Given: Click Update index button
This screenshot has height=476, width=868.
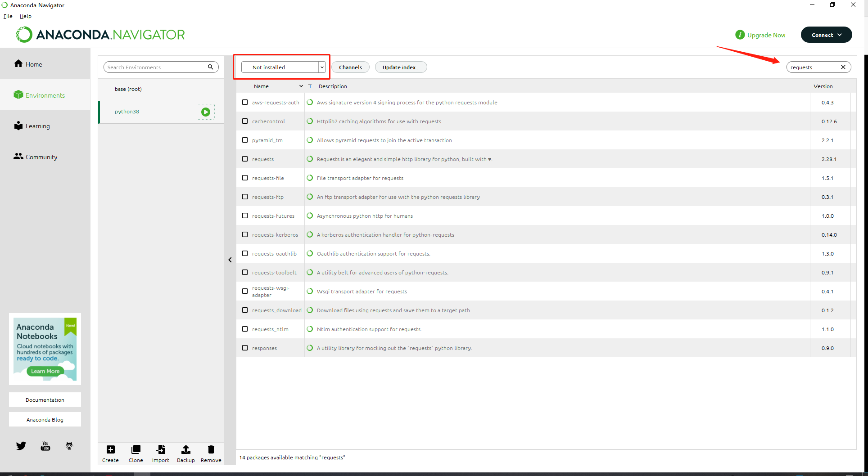Looking at the screenshot, I should [401, 67].
